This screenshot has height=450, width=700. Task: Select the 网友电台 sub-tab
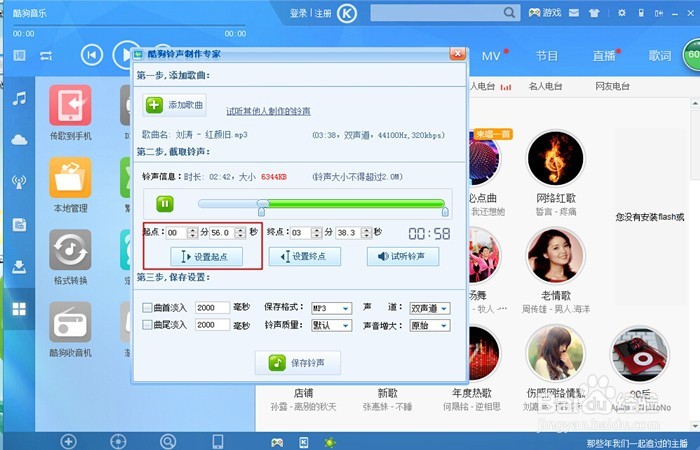[x=612, y=86]
